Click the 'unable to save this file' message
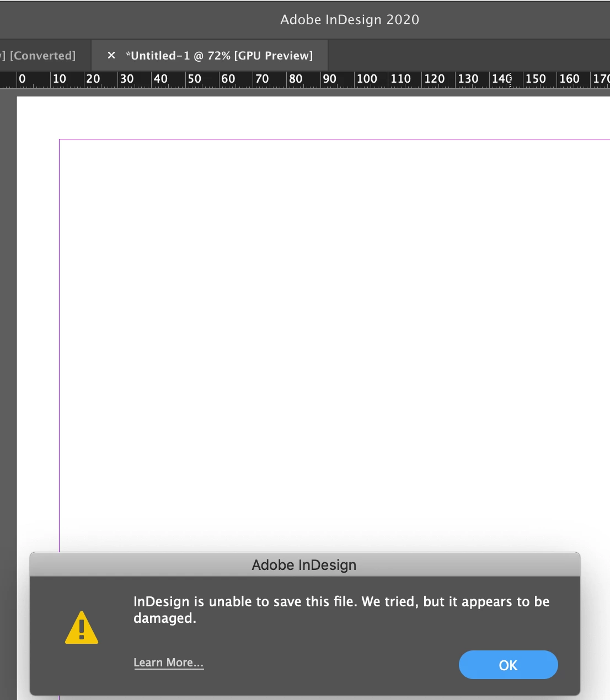The height and width of the screenshot is (700, 610). [341, 610]
